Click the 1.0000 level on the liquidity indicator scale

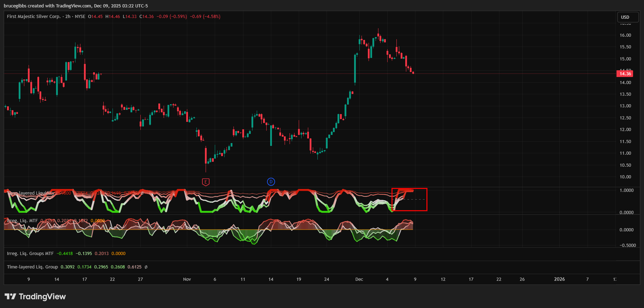626,190
